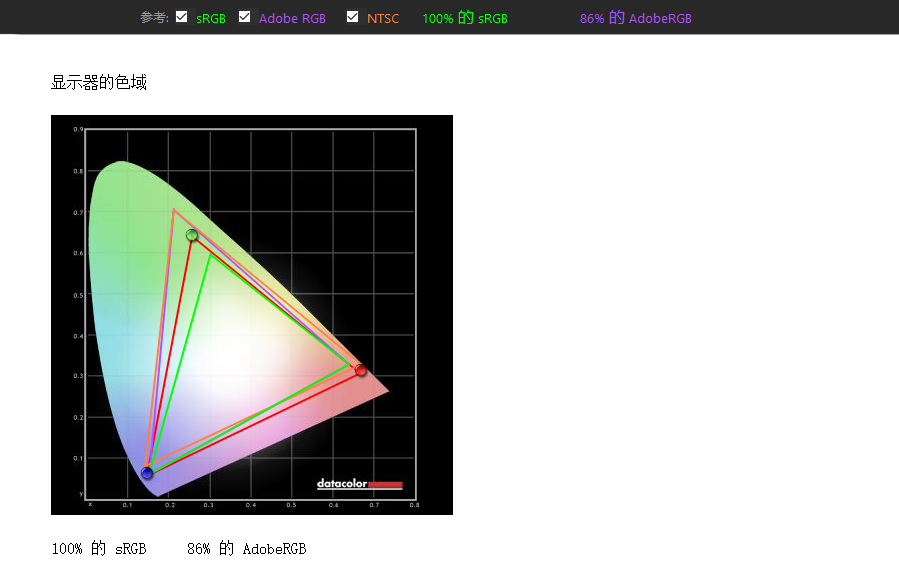The height and width of the screenshot is (562, 899).
Task: Toggle the Adobe RGB reference checkbox
Action: pos(245,17)
